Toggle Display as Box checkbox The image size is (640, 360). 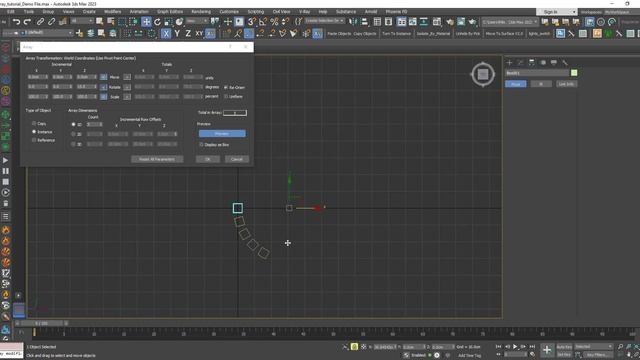coord(201,144)
